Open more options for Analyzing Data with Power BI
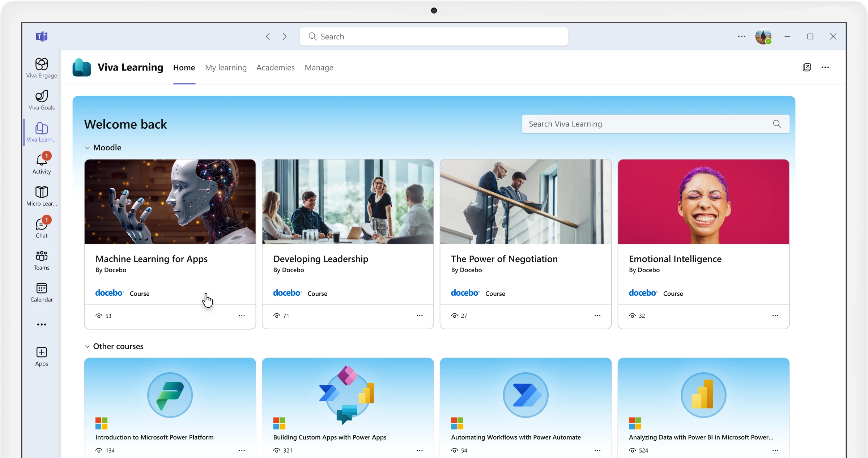 pos(775,450)
